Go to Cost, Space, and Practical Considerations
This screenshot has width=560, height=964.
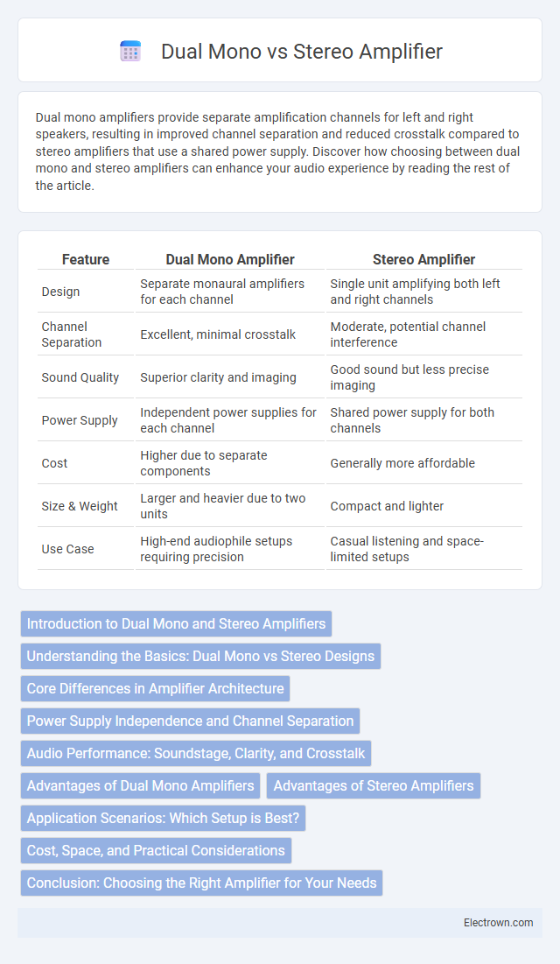(x=156, y=850)
